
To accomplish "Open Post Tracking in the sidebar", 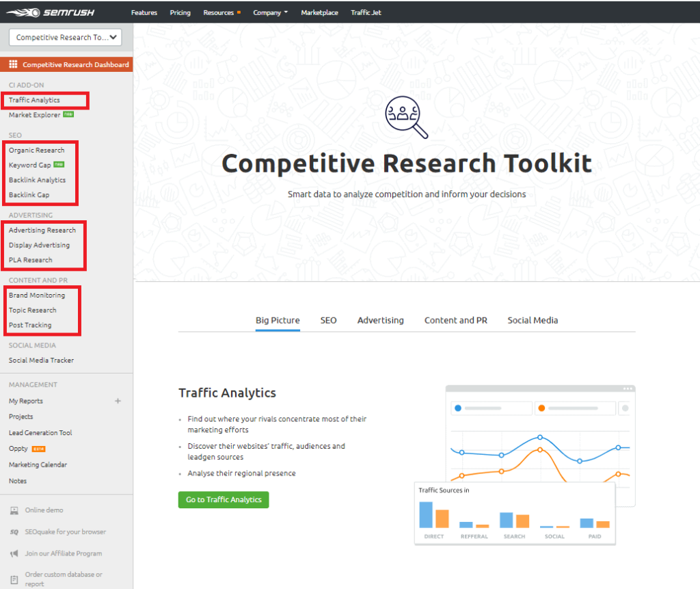I will [x=30, y=325].
